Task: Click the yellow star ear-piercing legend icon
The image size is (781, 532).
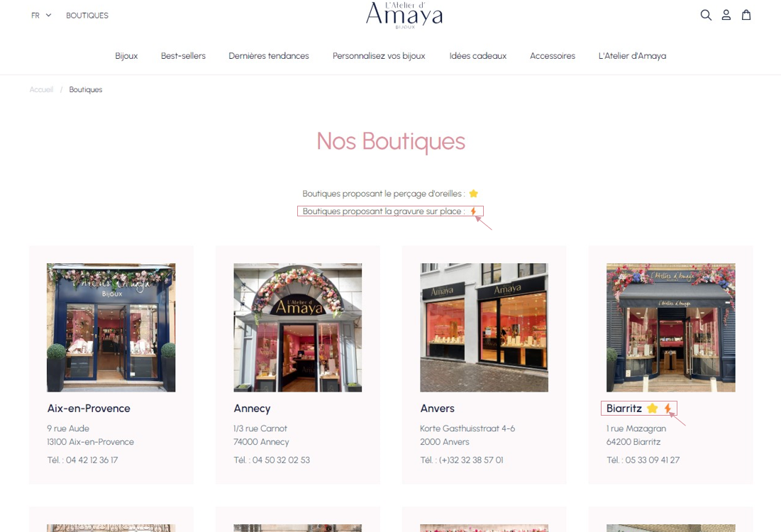Action: coord(473,194)
